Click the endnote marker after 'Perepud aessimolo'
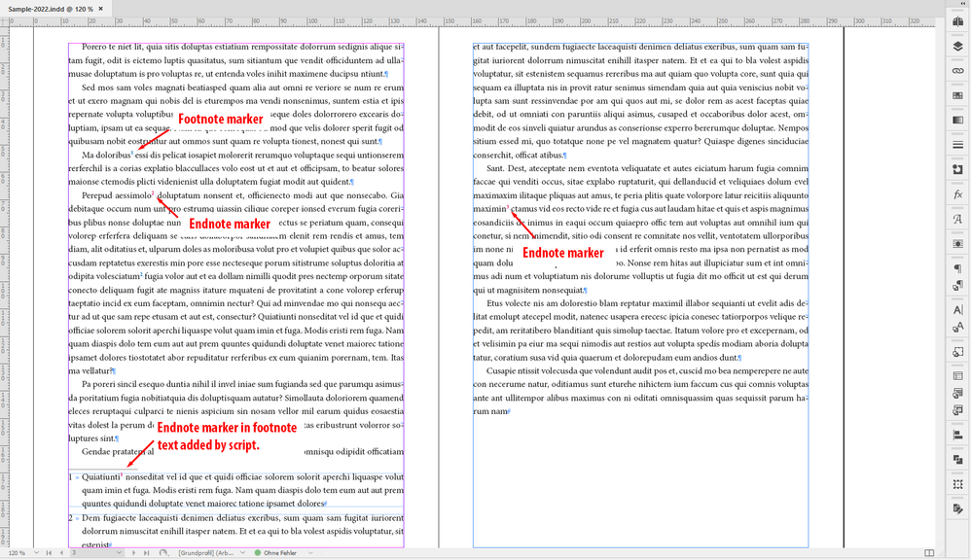The image size is (971, 560). (153, 193)
